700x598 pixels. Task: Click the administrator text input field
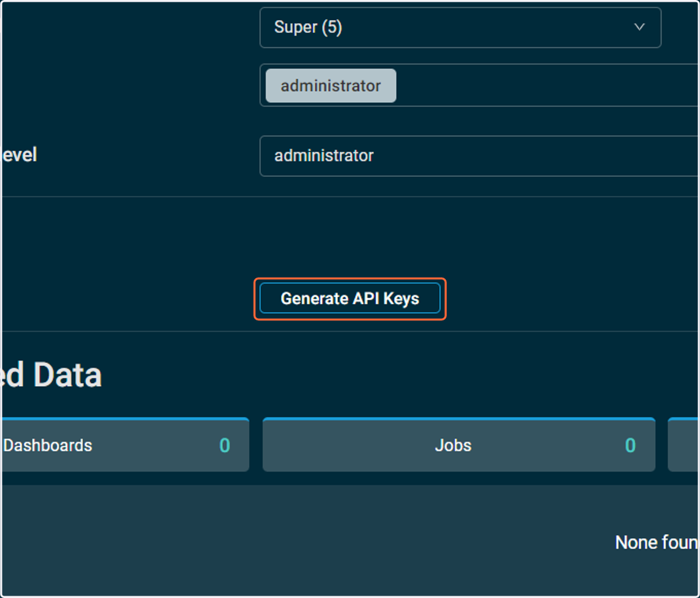(x=480, y=156)
